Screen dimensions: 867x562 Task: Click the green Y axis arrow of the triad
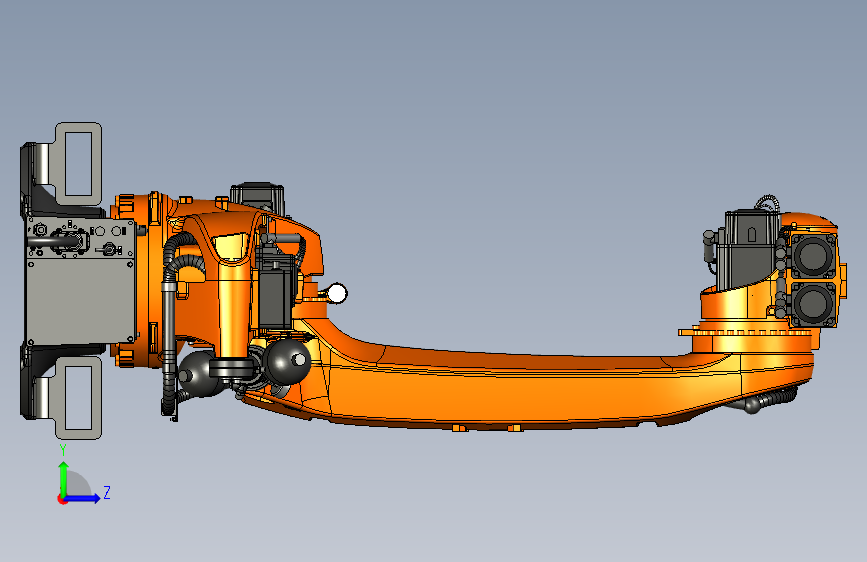point(64,479)
